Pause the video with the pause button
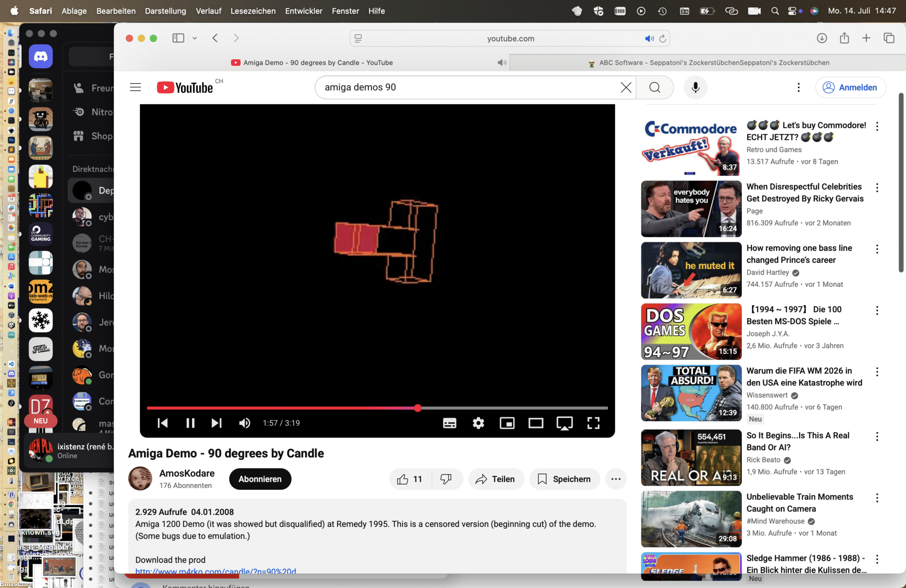 pos(190,423)
